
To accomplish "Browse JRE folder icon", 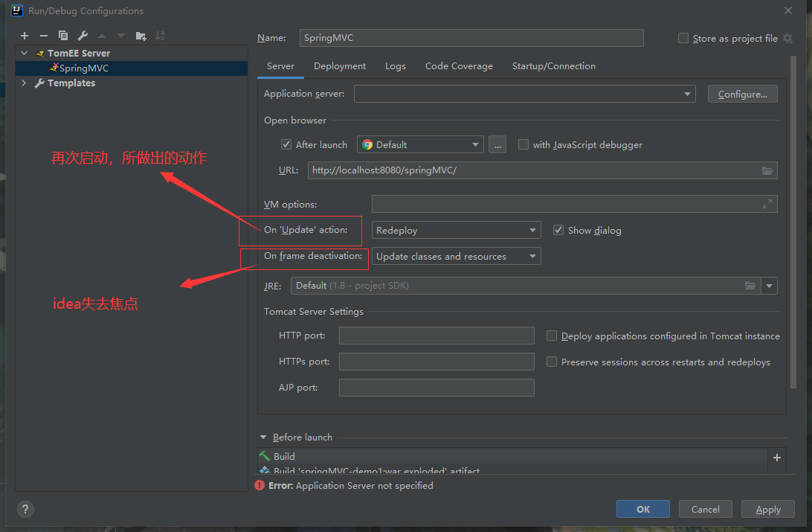I will tap(750, 286).
